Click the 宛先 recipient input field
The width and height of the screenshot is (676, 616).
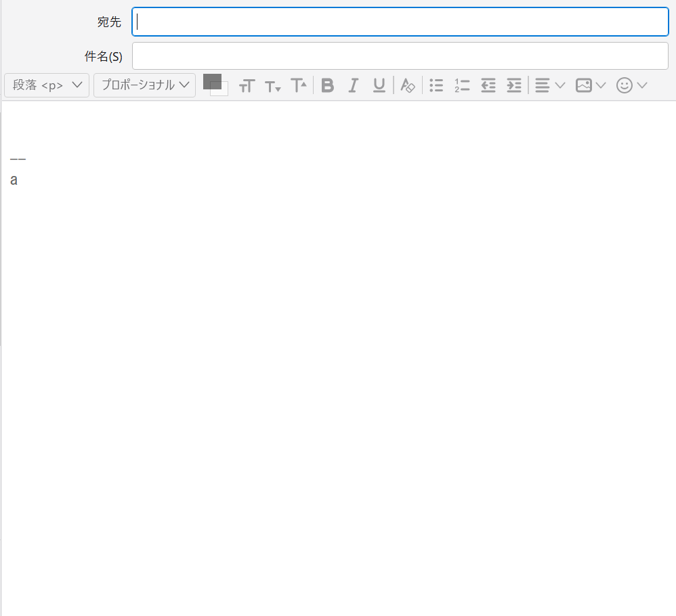(x=400, y=22)
